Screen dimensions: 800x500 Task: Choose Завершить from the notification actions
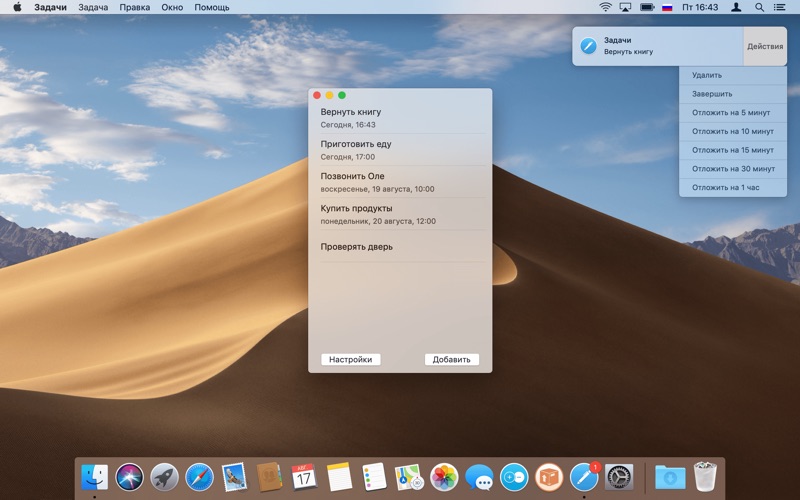tap(733, 94)
